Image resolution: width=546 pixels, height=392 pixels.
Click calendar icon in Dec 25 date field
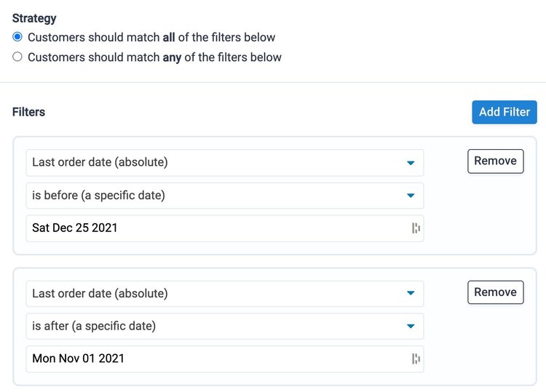tap(416, 228)
